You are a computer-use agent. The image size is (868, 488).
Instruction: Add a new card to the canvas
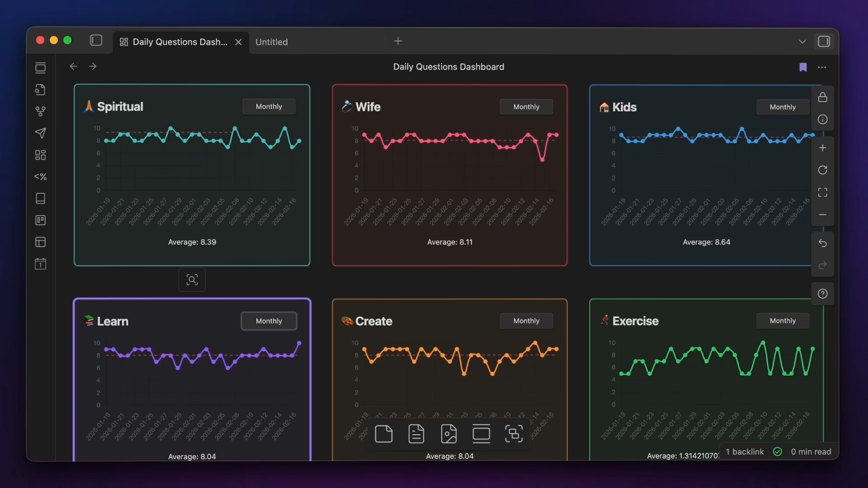coord(384,434)
